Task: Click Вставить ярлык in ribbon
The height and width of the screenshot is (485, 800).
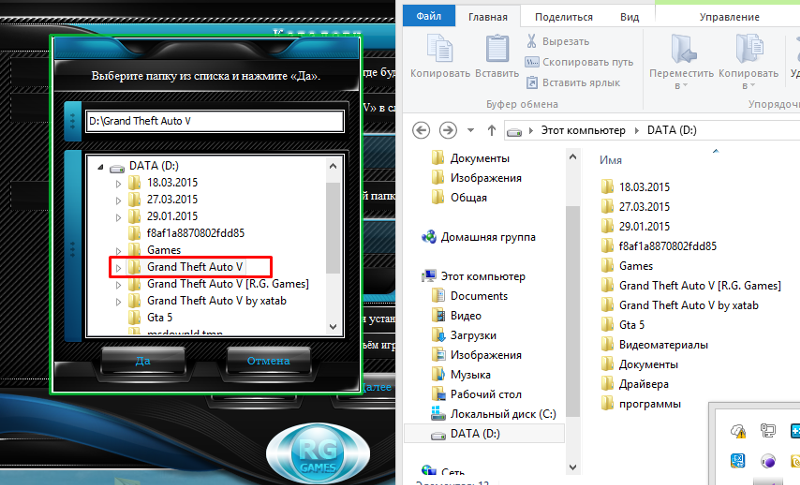Action: pos(573,83)
